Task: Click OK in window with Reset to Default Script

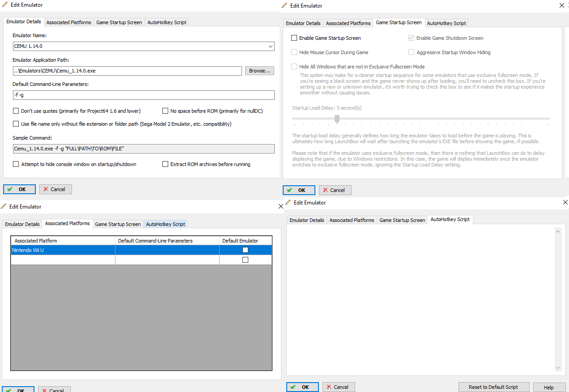Action: click(x=302, y=387)
